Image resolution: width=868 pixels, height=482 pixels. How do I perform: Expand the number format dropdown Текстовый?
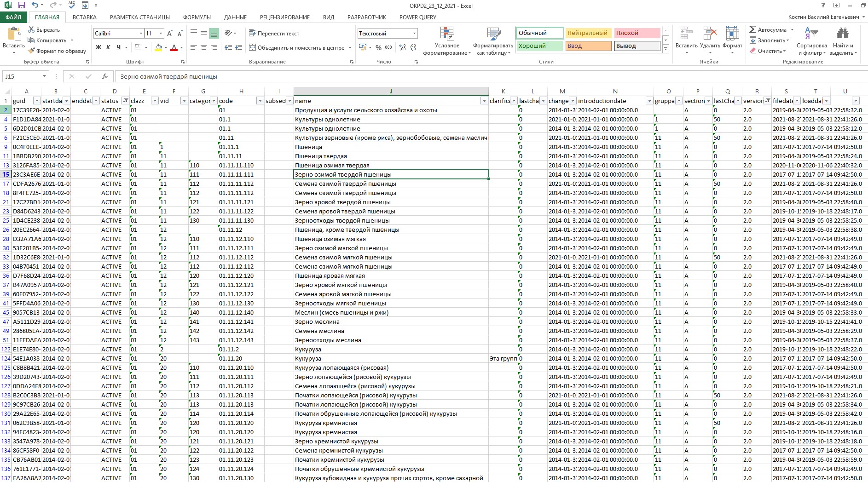(x=414, y=34)
